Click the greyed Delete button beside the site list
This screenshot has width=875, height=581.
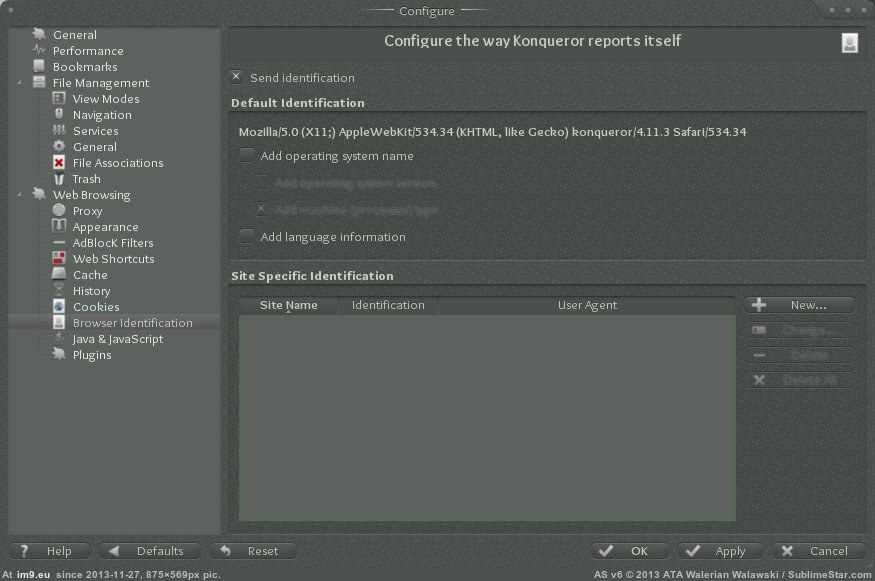[x=799, y=356]
